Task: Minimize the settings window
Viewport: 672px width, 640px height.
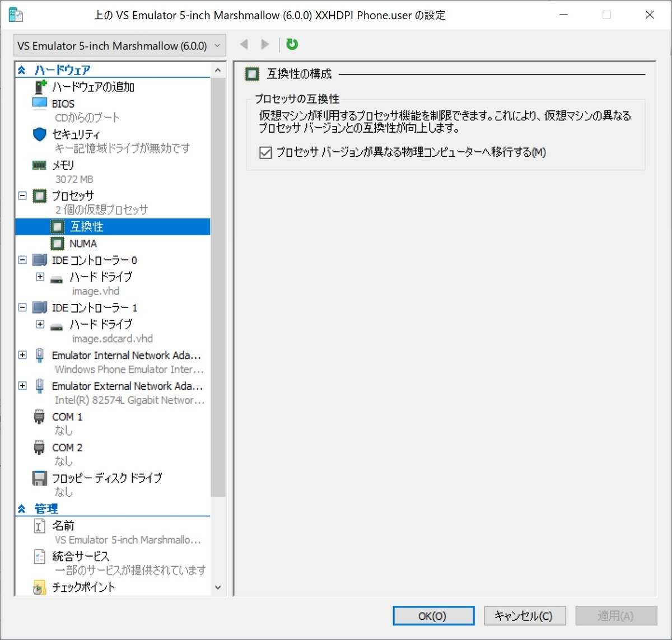Action: coord(564,15)
